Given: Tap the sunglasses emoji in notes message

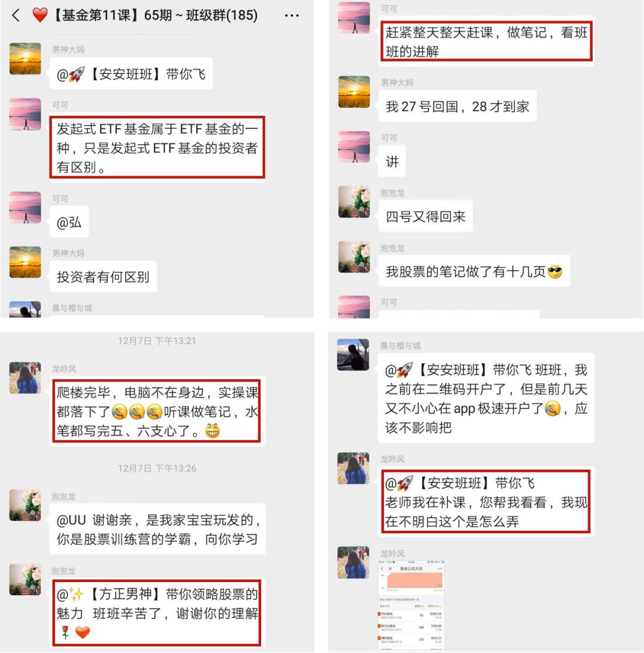Looking at the screenshot, I should pyautogui.click(x=555, y=272).
